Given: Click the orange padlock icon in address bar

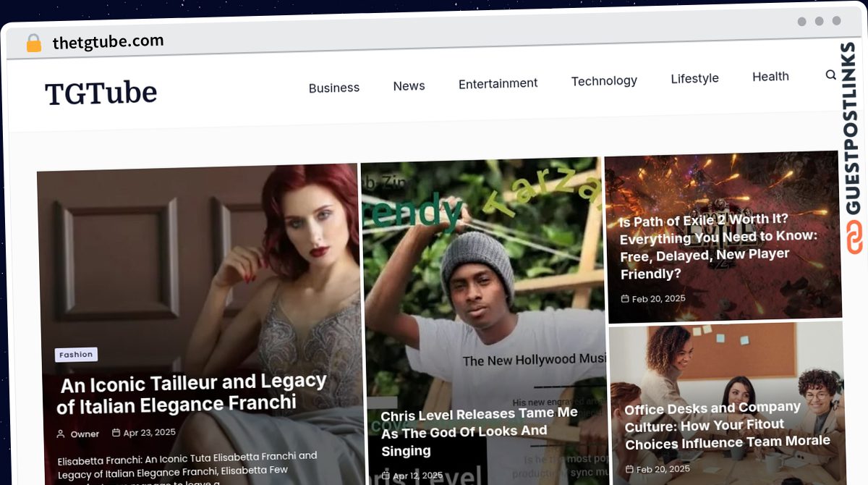Looking at the screenshot, I should click(33, 43).
